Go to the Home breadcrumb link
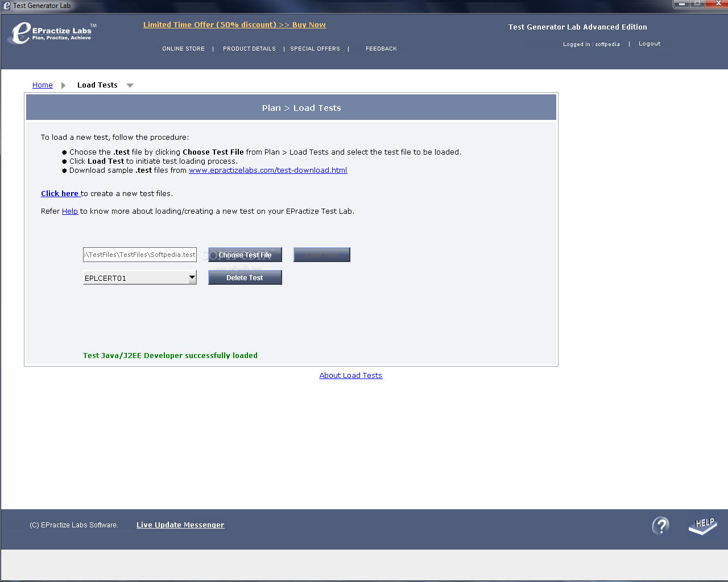The height and width of the screenshot is (582, 728). click(x=43, y=85)
